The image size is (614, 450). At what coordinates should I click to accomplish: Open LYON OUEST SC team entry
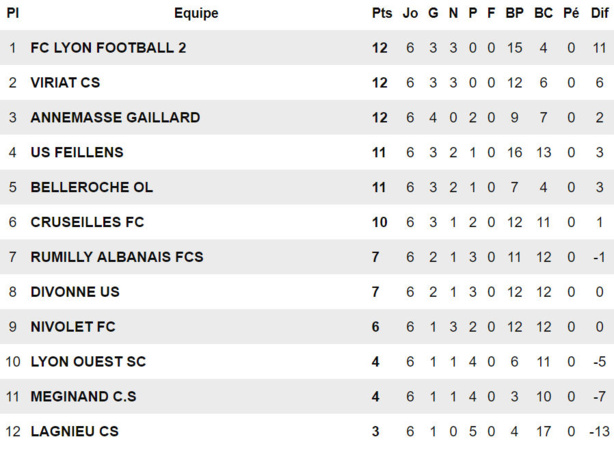(88, 361)
